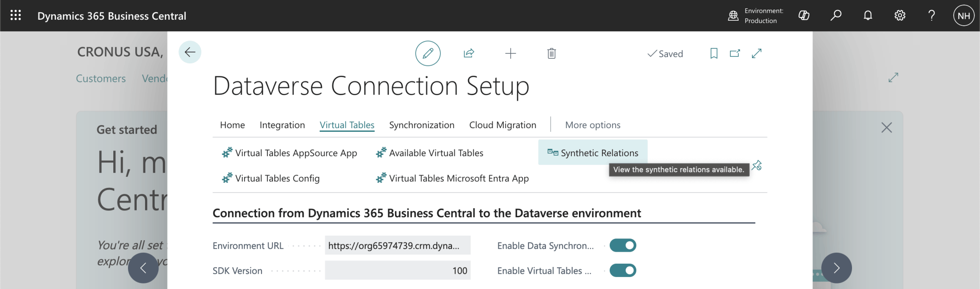This screenshot has height=289, width=980.
Task: Click the share icon
Action: coord(468,53)
